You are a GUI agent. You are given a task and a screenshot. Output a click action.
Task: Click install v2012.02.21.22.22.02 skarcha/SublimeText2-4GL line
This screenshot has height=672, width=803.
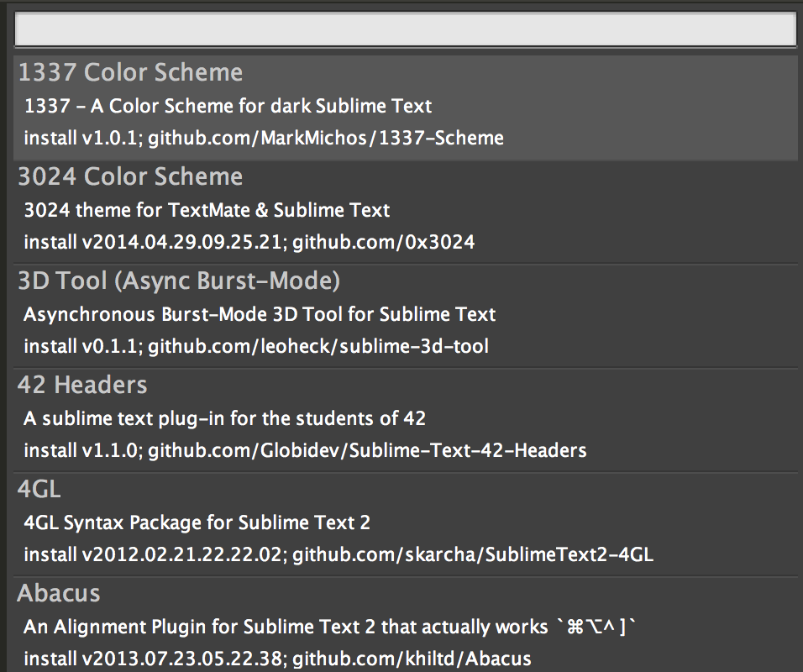[x=339, y=554]
